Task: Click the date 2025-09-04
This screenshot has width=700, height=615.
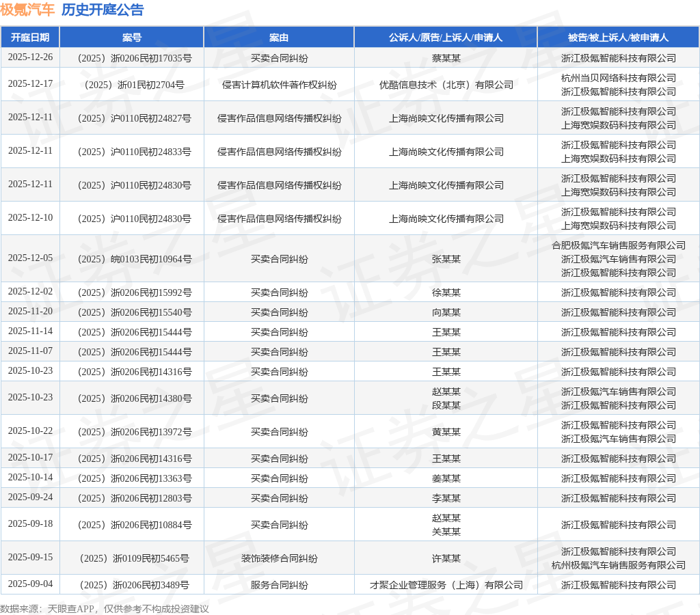Action: click(x=30, y=584)
